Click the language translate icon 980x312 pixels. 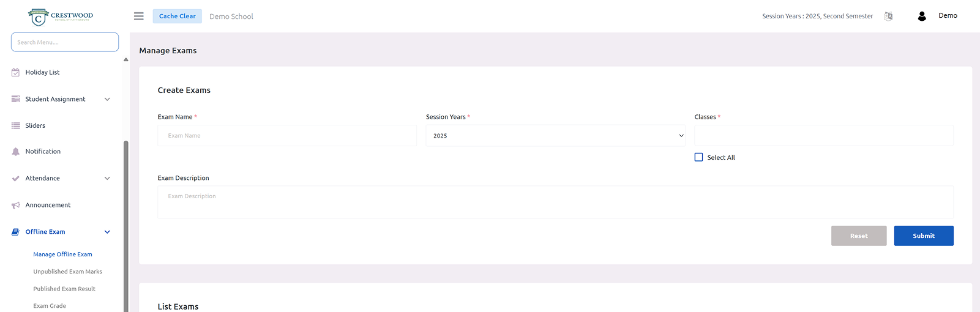tap(888, 17)
